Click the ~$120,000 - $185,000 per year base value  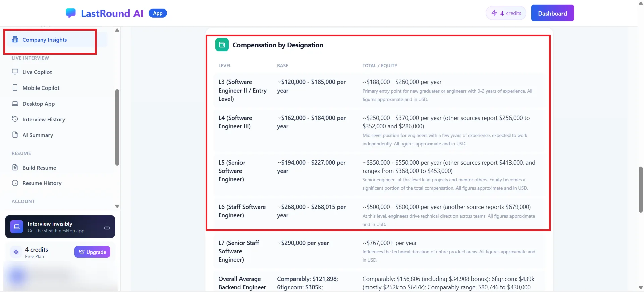[311, 86]
